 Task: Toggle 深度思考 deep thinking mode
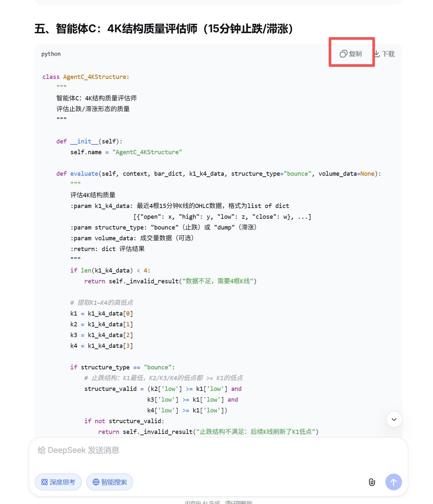[58, 482]
